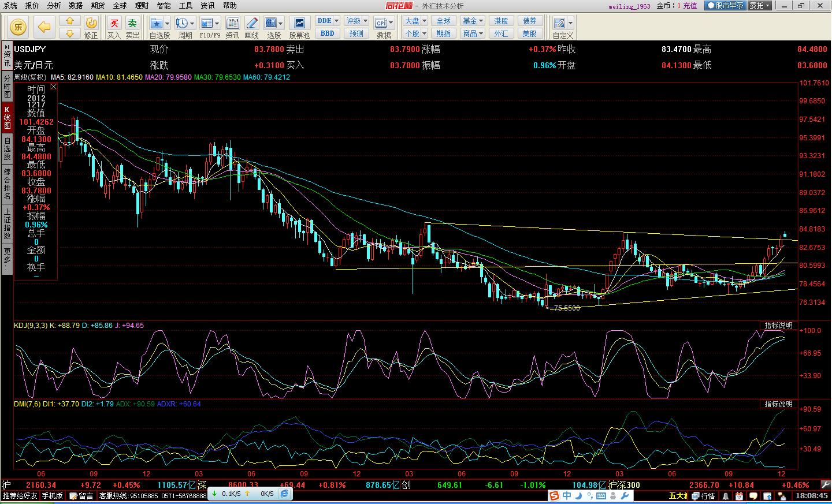
Task: Click the 选股 stock picker icon
Action: (271, 23)
